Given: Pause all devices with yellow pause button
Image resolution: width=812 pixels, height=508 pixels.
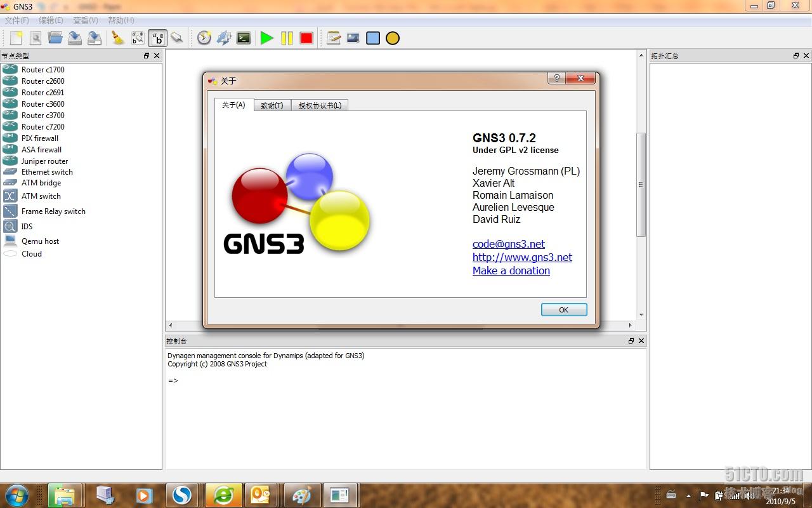Looking at the screenshot, I should point(287,38).
